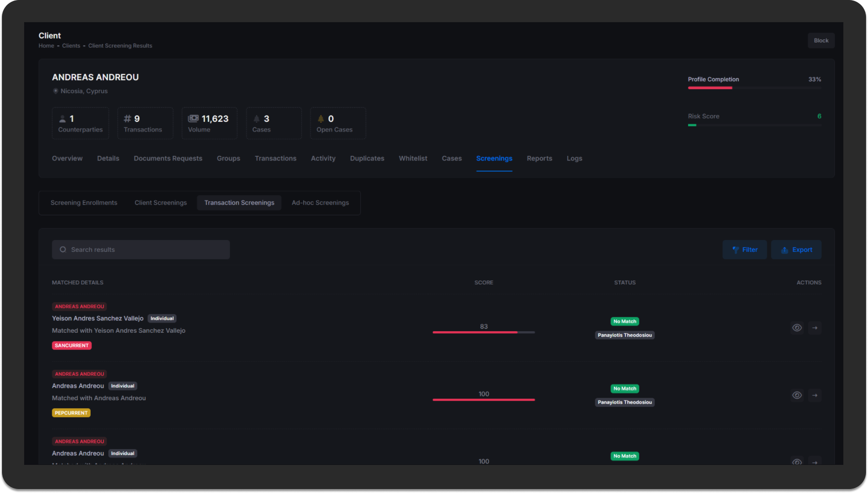The image size is (868, 493).
Task: Open the Ad-hoc Screenings tab
Action: click(x=320, y=203)
